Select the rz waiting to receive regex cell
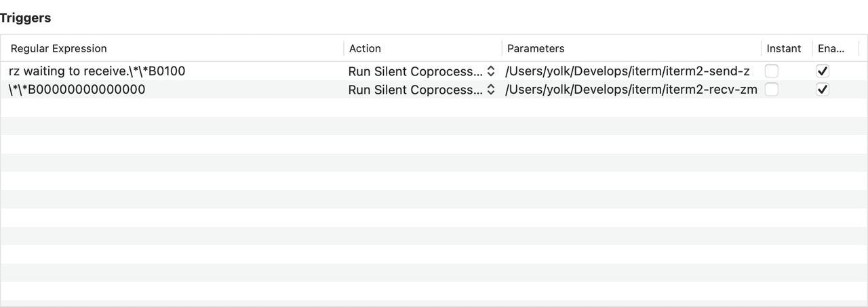 coord(97,71)
